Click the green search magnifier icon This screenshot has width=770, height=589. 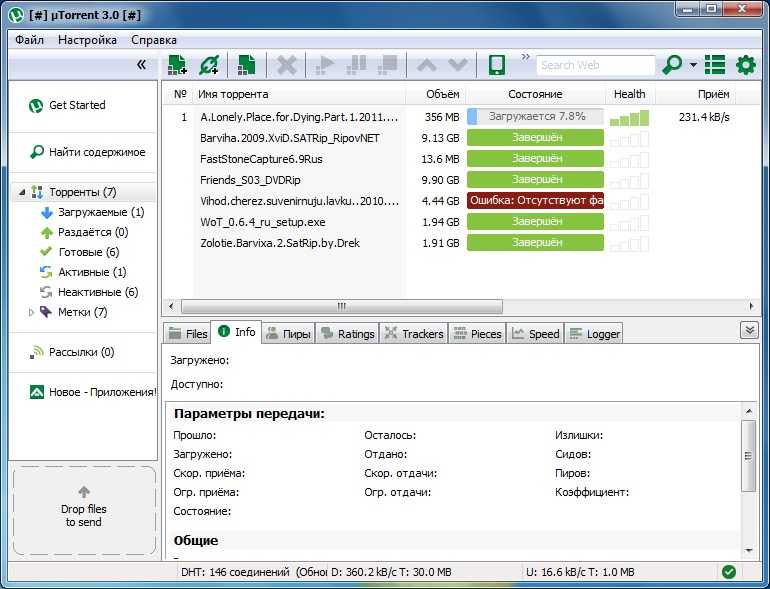[672, 64]
